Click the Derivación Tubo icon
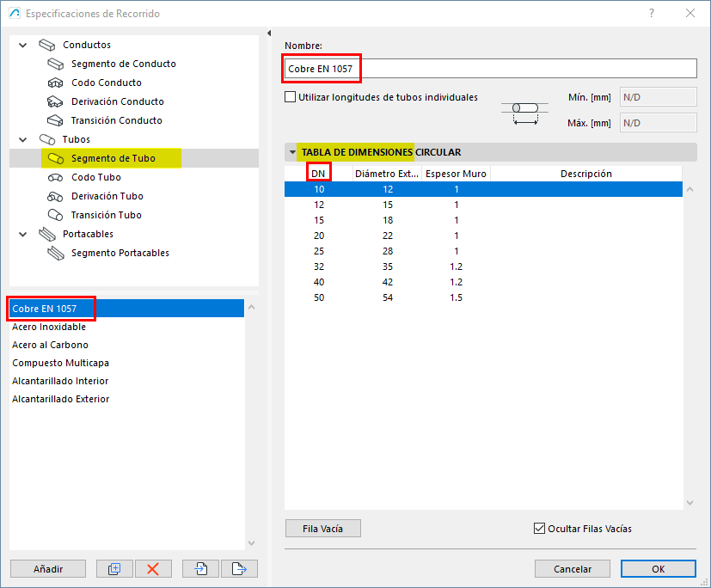The height and width of the screenshot is (588, 711). (x=55, y=196)
